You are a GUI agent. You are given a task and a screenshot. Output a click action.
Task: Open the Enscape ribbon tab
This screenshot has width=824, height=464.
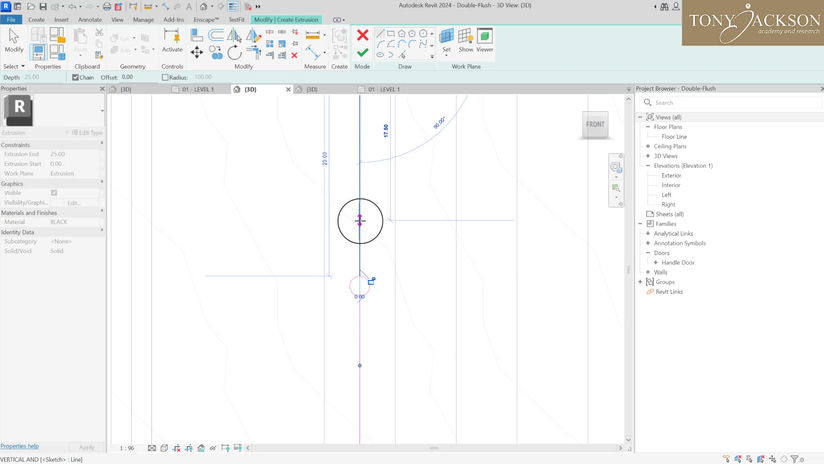[205, 19]
